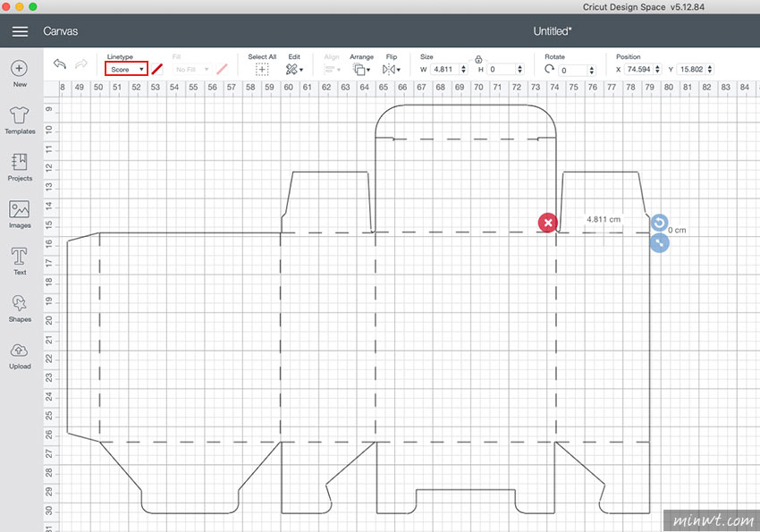Maximize the Cricut Design Space window

click(32, 7)
